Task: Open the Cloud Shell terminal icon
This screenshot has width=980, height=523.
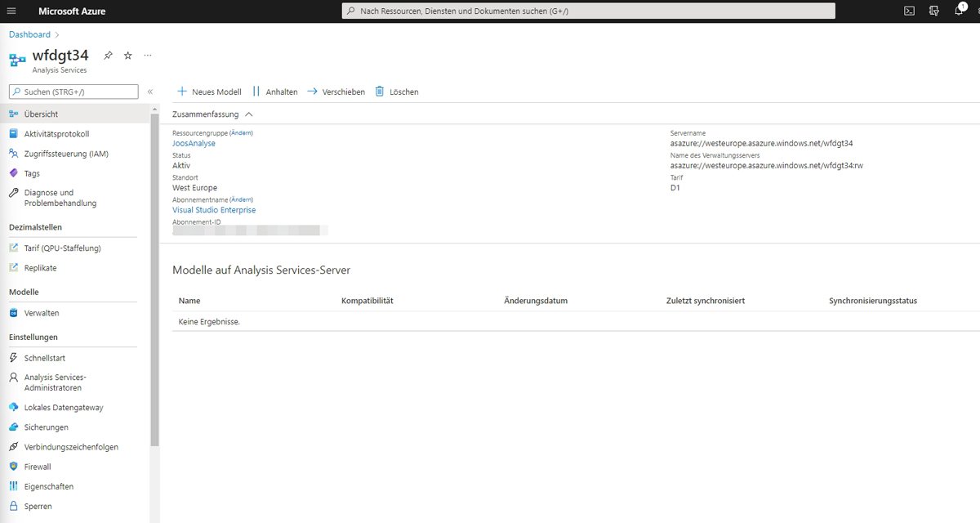Action: pyautogui.click(x=909, y=10)
